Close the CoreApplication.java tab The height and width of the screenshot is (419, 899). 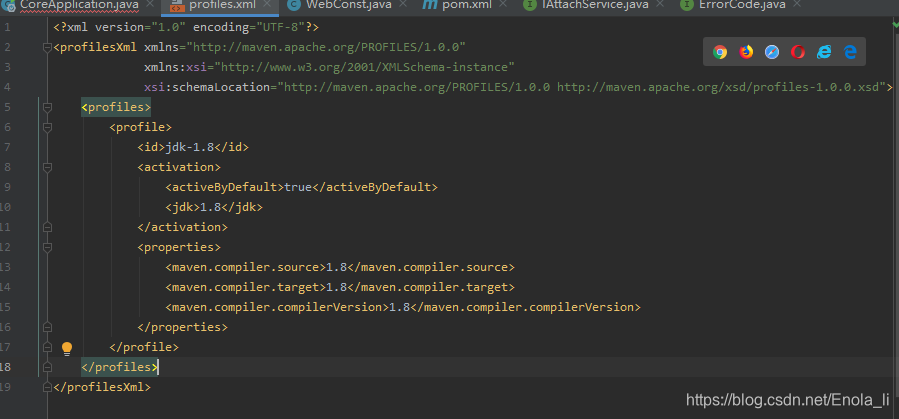[x=150, y=5]
